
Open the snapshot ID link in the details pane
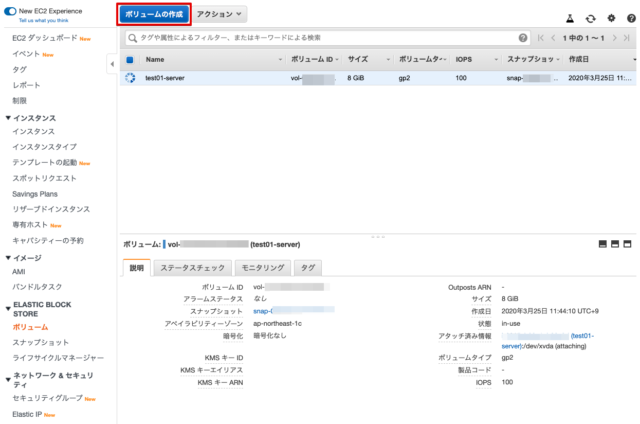[x=293, y=311]
